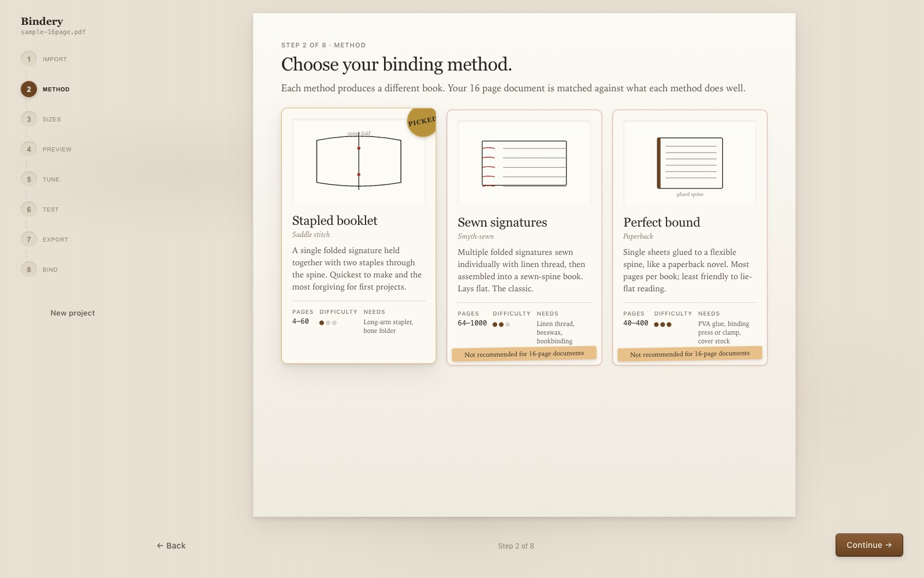Go to the BIND step label
The image size is (924, 578).
(50, 270)
